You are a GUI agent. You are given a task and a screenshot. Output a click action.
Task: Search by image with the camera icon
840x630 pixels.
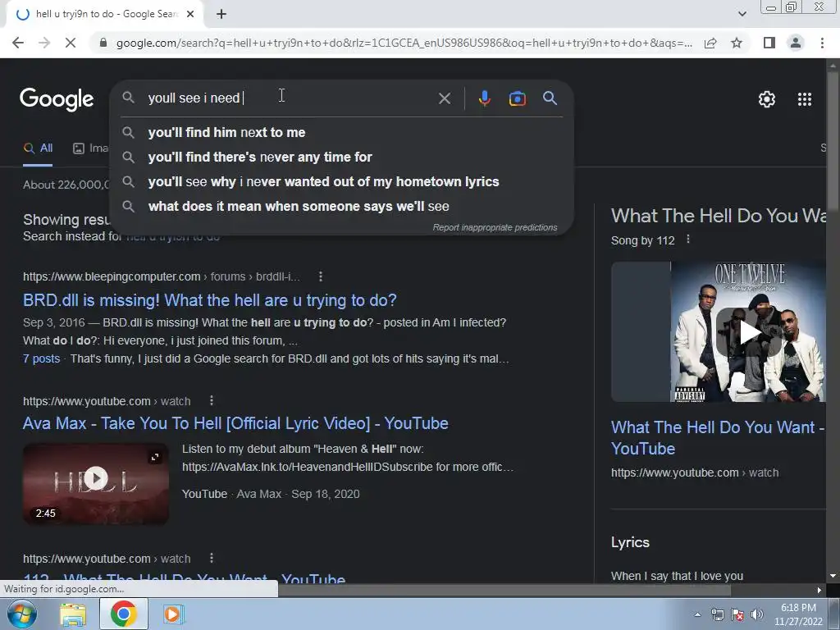pyautogui.click(x=517, y=98)
